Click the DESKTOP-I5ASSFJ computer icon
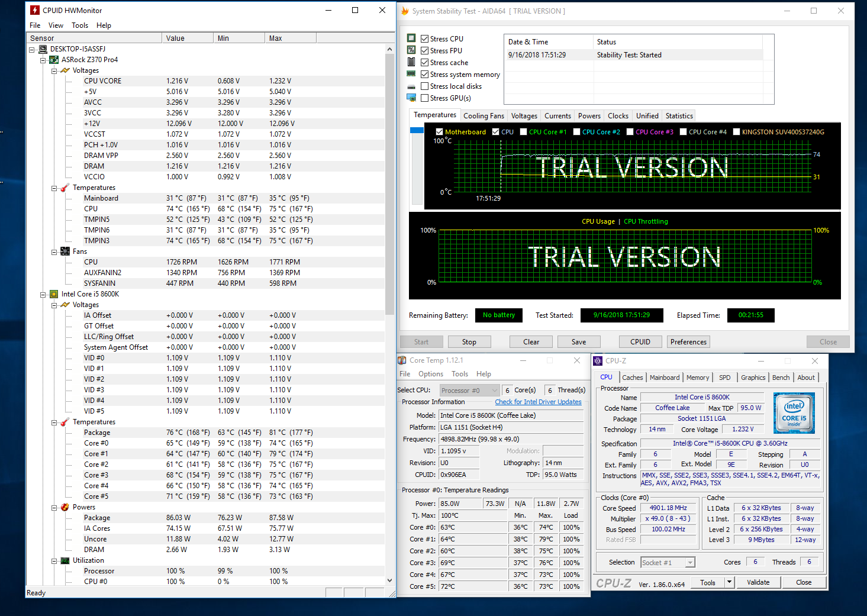Image resolution: width=867 pixels, height=616 pixels. click(43, 49)
